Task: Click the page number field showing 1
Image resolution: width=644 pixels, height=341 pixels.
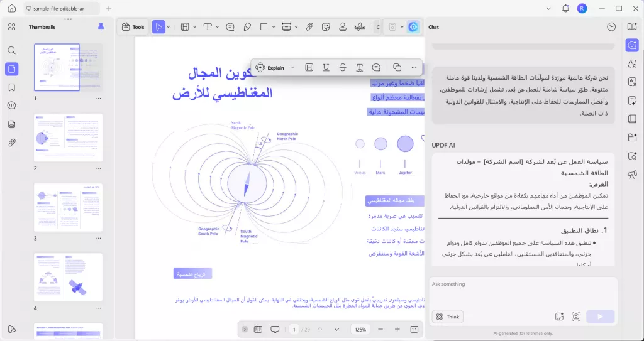Action: [294, 330]
